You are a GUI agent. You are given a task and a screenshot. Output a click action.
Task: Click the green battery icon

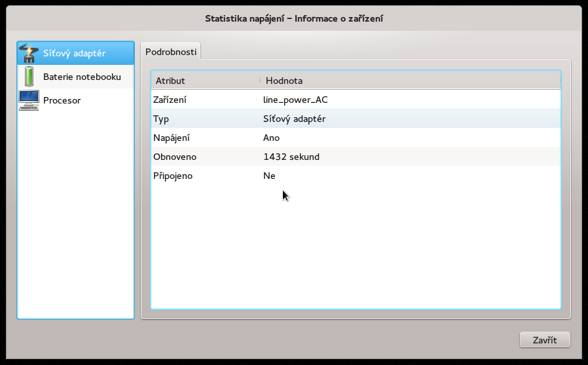[x=29, y=77]
